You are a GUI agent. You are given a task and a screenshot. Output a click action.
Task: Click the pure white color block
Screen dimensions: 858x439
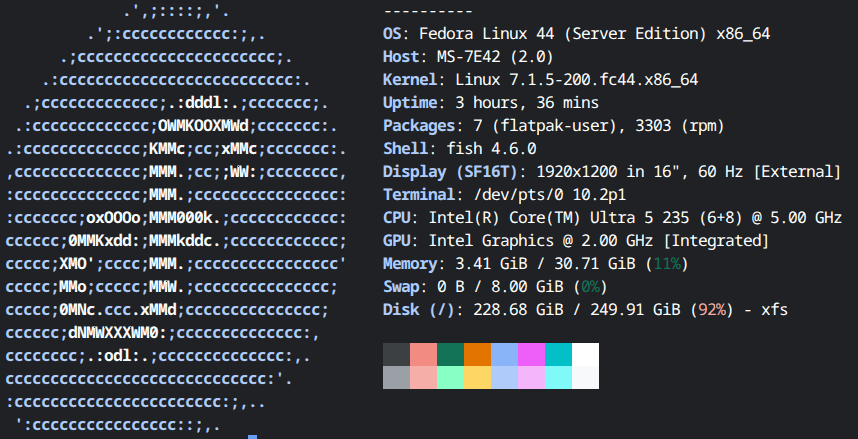(585, 354)
